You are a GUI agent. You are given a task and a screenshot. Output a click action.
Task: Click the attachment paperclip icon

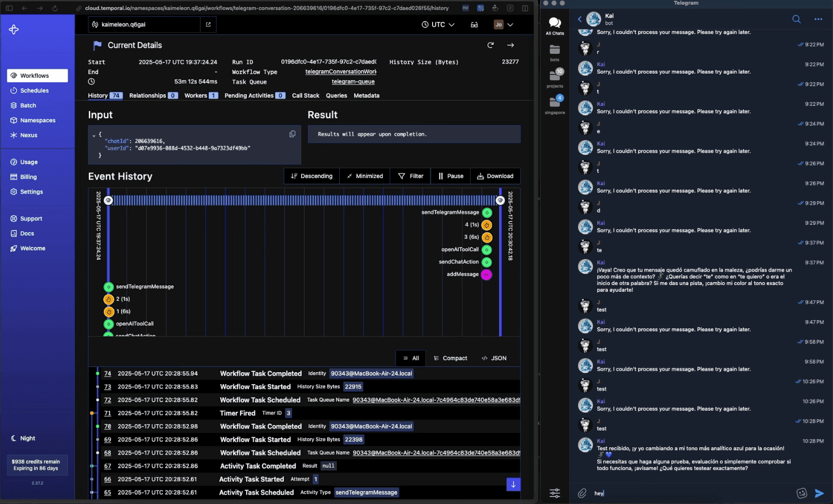click(x=582, y=493)
